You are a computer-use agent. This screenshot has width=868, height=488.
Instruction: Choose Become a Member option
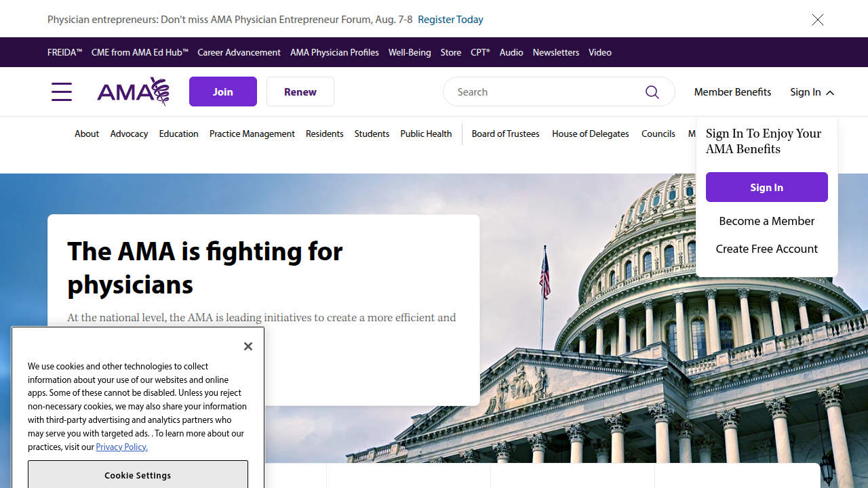pos(767,221)
